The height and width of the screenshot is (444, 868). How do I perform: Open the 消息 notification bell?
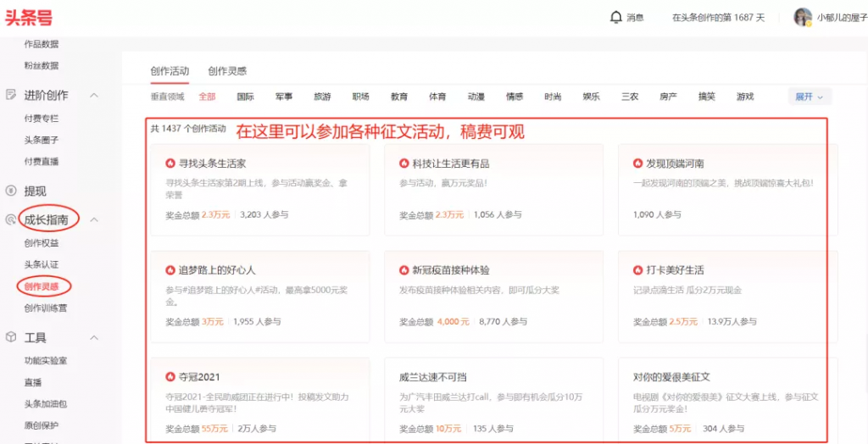pyautogui.click(x=615, y=18)
